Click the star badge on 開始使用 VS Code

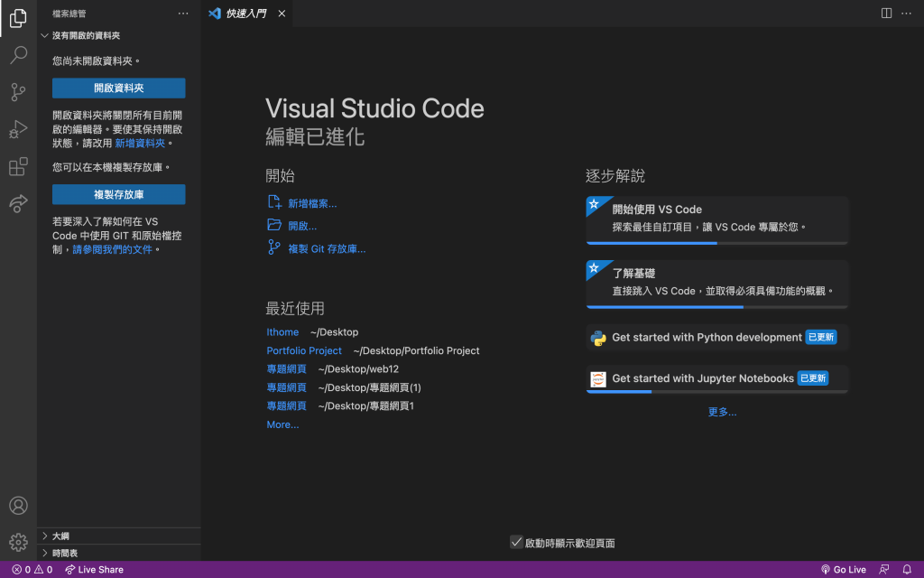(594, 204)
